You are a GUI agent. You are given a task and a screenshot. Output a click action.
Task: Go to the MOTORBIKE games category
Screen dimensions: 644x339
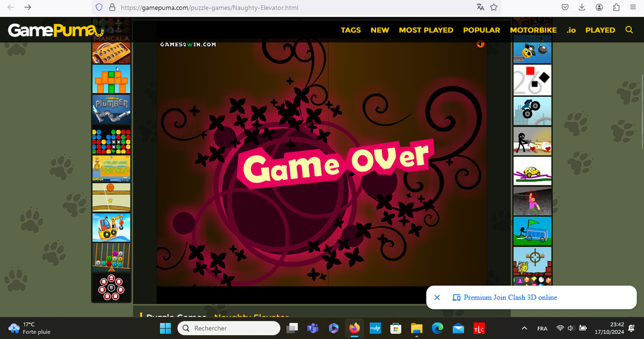coord(533,30)
